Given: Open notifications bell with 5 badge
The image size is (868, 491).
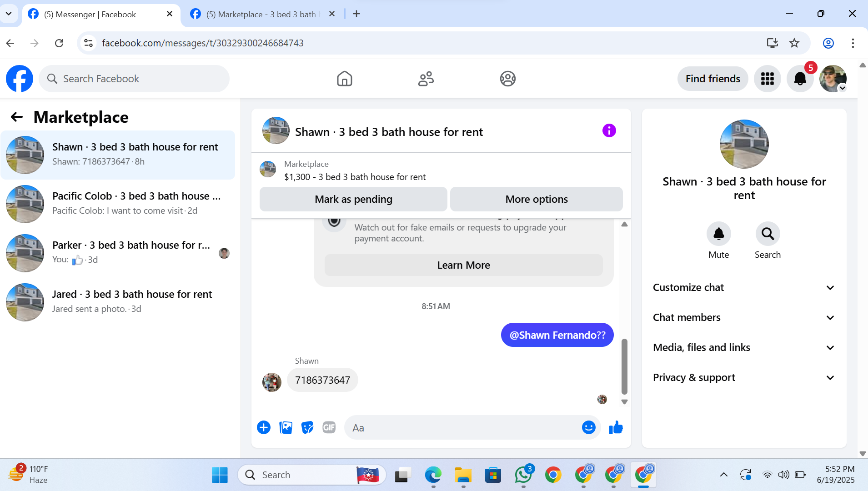Looking at the screenshot, I should click(800, 79).
